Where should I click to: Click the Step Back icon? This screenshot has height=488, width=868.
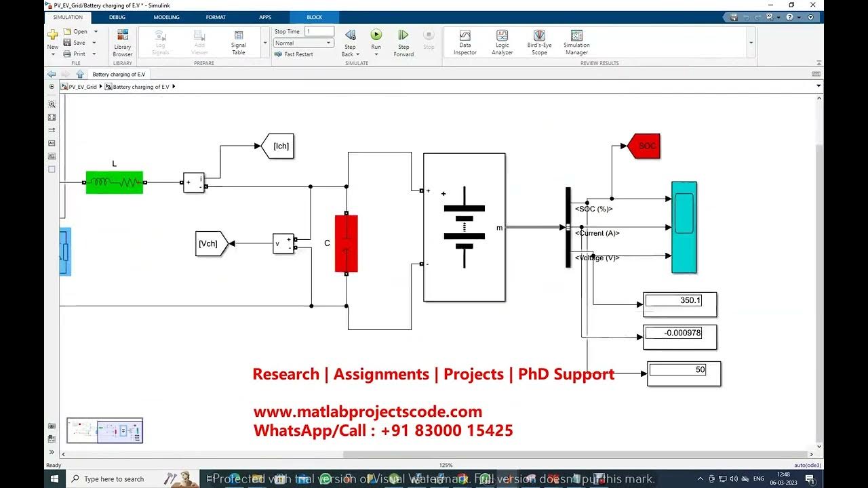coord(350,35)
